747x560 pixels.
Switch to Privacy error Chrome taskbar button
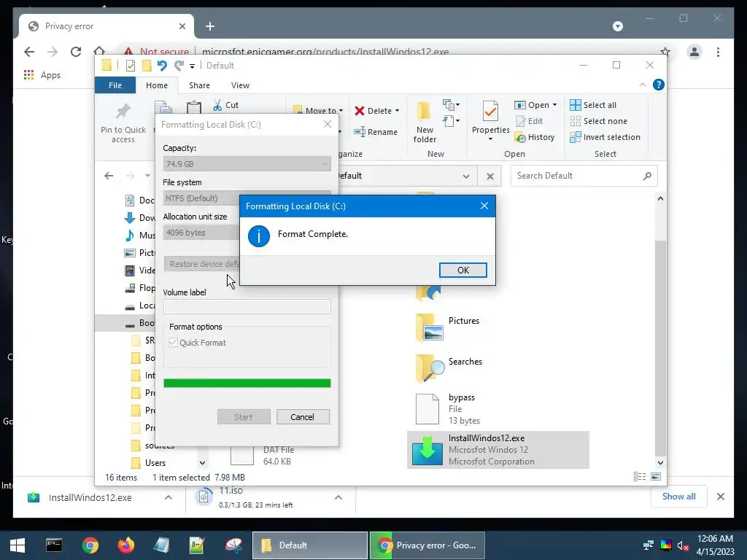pyautogui.click(x=427, y=545)
